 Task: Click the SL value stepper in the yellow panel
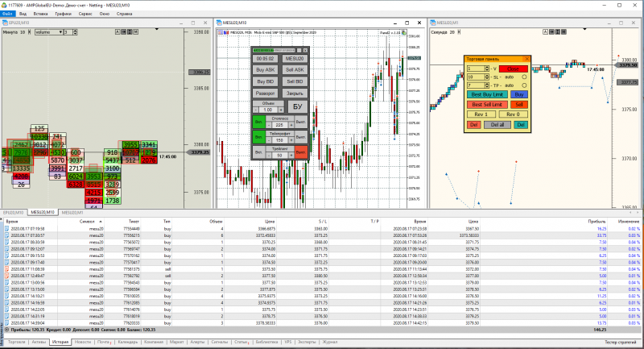click(487, 77)
